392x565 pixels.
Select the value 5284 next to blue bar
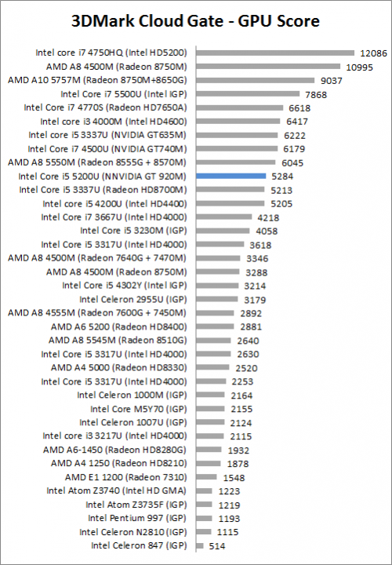[282, 177]
